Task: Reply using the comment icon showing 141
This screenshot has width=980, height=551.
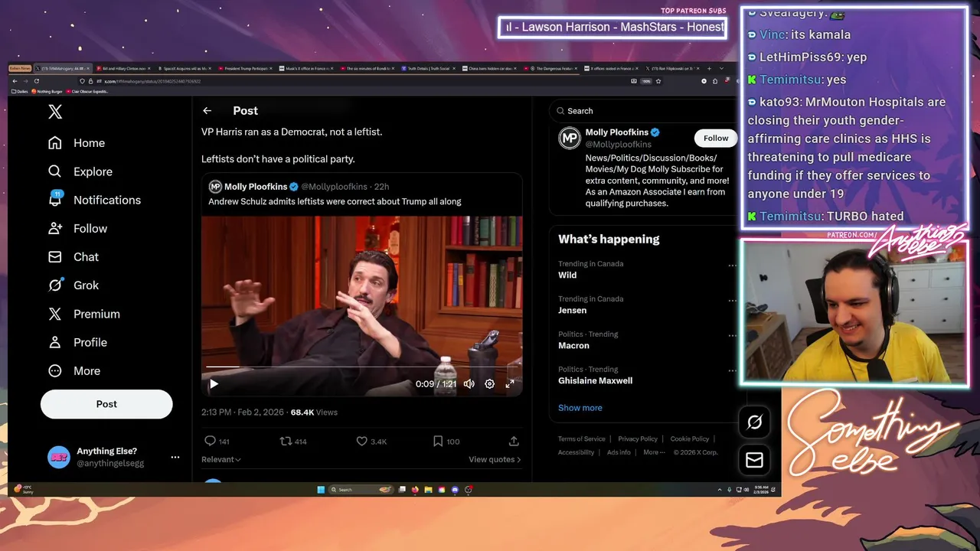Action: click(211, 442)
